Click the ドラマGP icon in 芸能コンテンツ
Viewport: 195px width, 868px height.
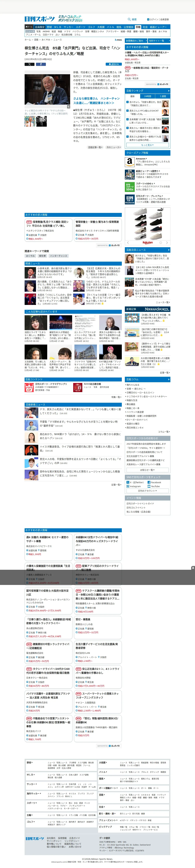29,388
